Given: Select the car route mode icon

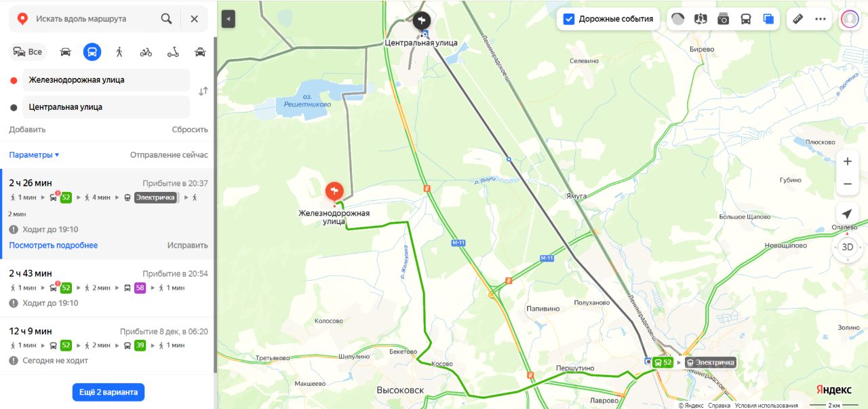Looking at the screenshot, I should coord(66,52).
